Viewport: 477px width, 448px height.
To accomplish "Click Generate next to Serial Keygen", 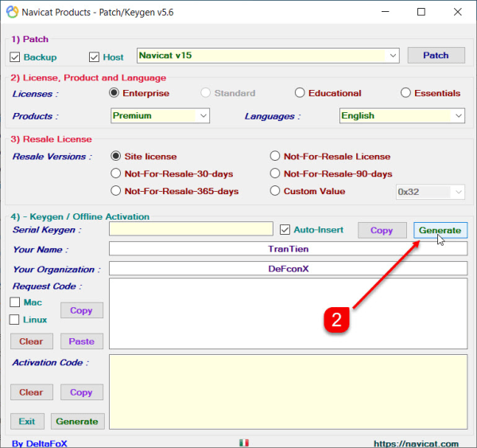I will [x=440, y=230].
